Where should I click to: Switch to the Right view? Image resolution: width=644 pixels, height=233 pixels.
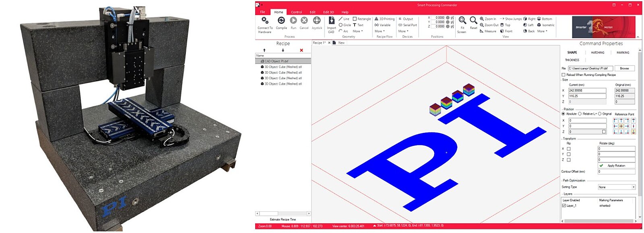[529, 19]
